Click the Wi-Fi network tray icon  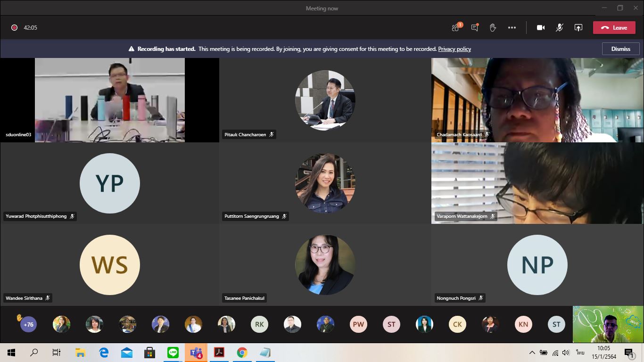[555, 353]
